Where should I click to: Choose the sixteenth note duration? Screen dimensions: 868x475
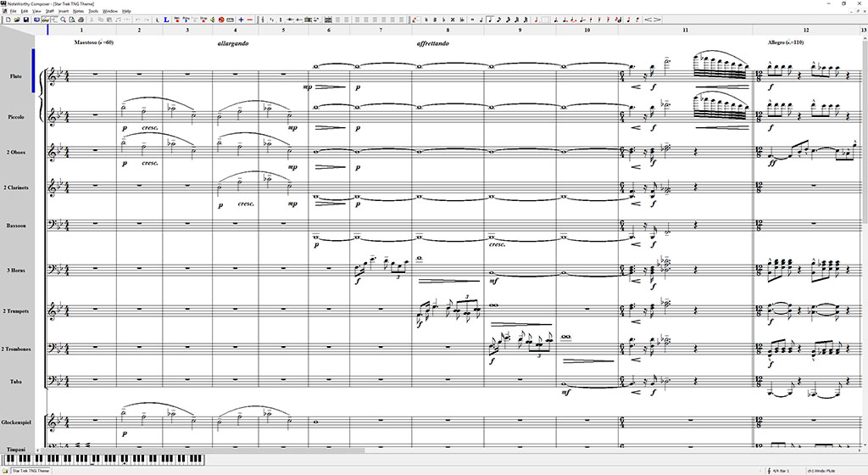[x=509, y=20]
